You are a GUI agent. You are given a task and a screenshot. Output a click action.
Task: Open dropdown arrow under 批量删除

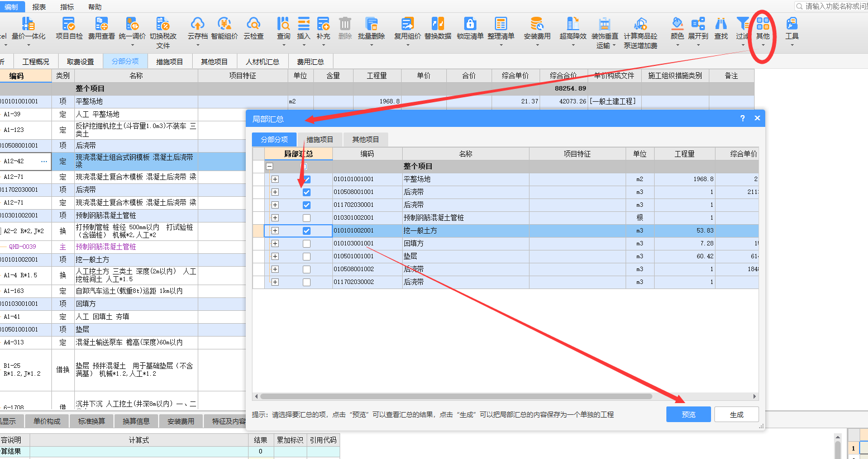coord(371,45)
